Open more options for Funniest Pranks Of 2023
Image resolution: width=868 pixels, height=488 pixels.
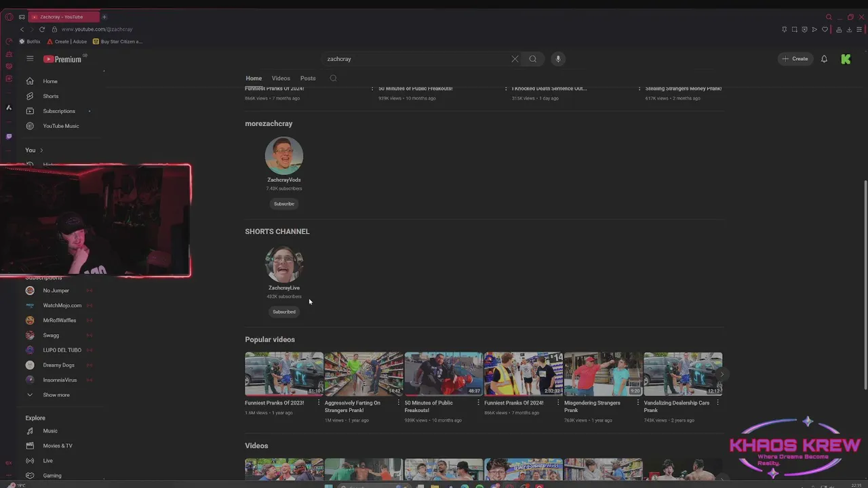tap(319, 403)
